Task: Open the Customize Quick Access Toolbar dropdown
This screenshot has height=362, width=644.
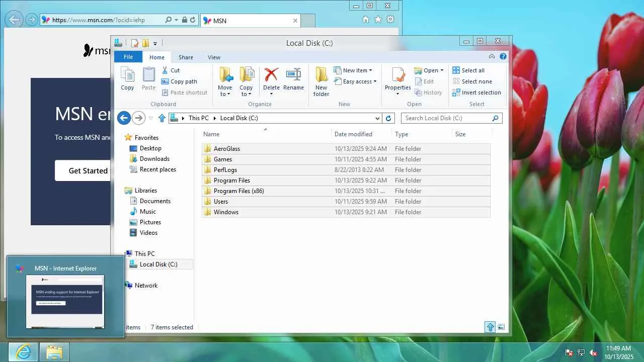Action: pyautogui.click(x=155, y=43)
